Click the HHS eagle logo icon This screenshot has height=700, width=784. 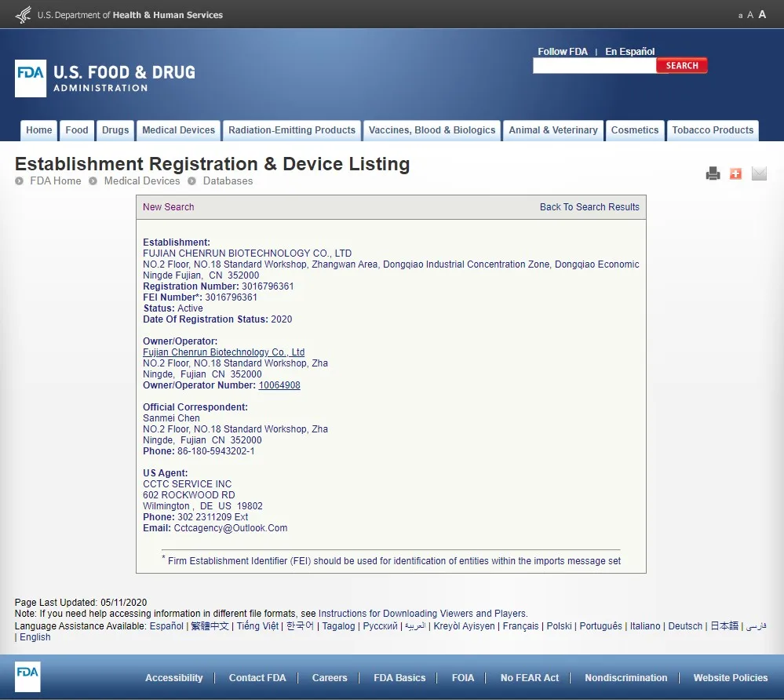pyautogui.click(x=23, y=14)
